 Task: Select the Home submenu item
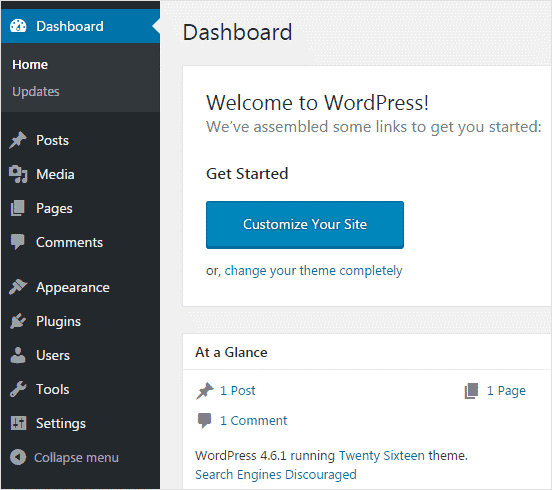coord(30,65)
